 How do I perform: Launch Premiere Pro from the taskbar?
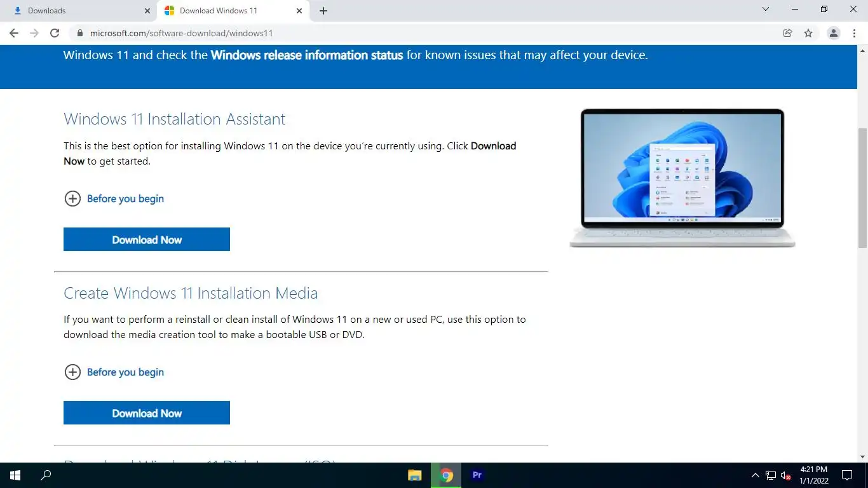coord(477,475)
